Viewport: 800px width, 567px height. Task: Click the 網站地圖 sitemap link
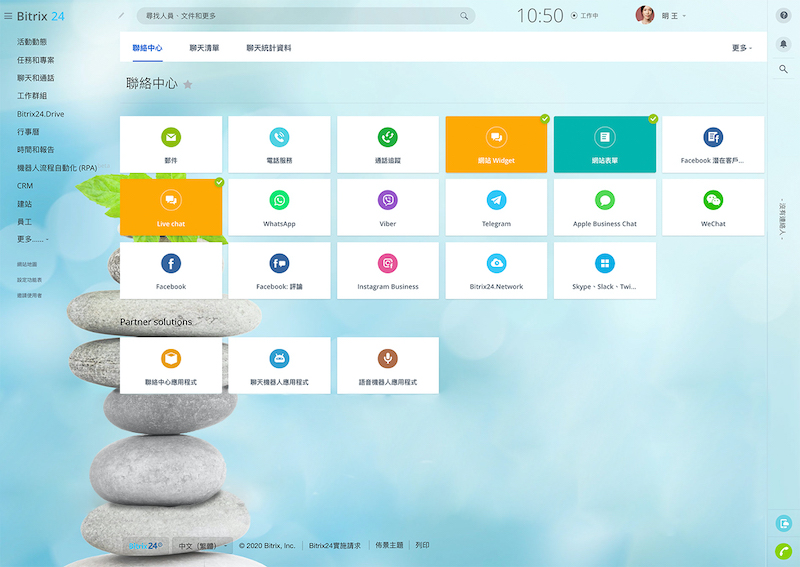[27, 264]
